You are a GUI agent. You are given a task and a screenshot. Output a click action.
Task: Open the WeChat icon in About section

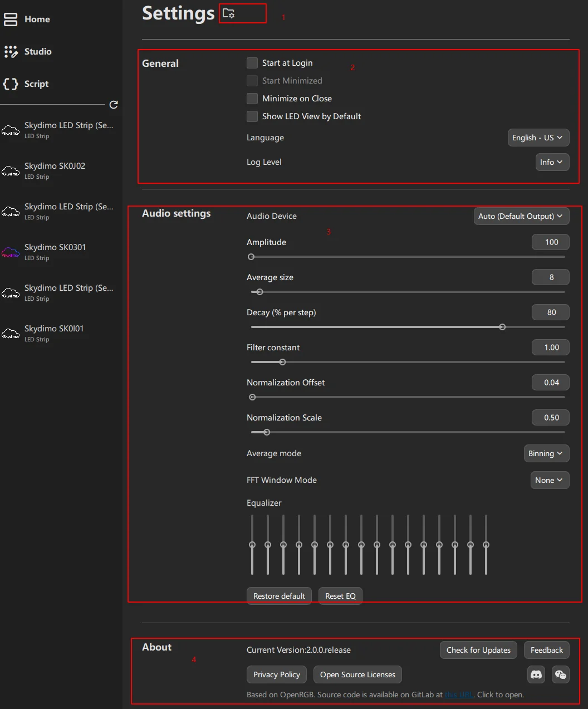(561, 674)
